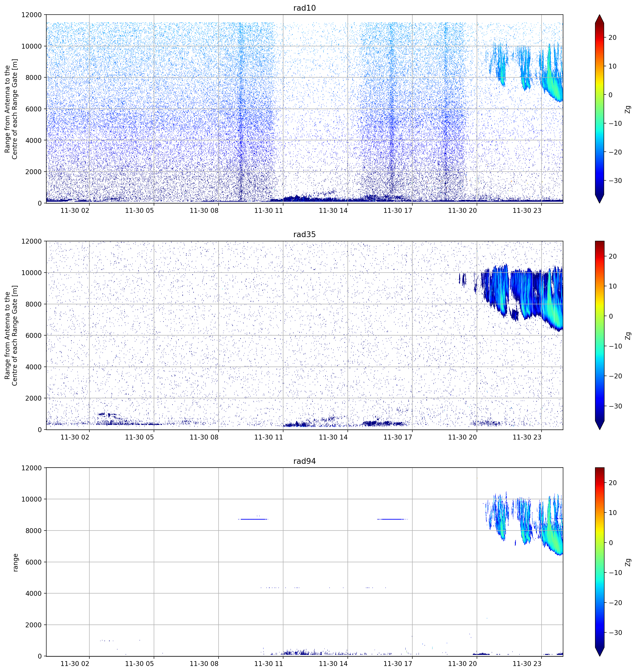Screen dimensions: 636x672
Task: Click the rad10 y-axis label about Range Gate
Action: coord(11,109)
